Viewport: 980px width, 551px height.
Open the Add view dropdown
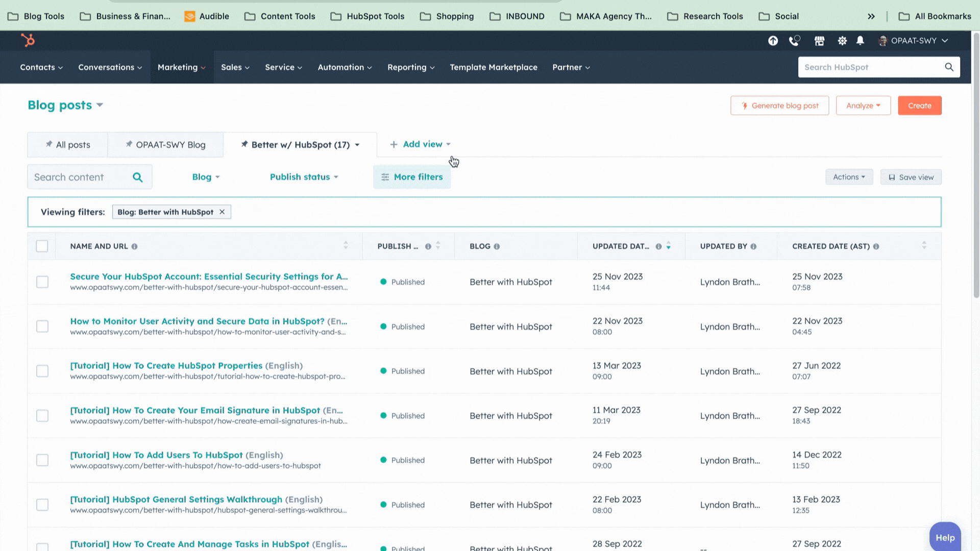pyautogui.click(x=420, y=144)
